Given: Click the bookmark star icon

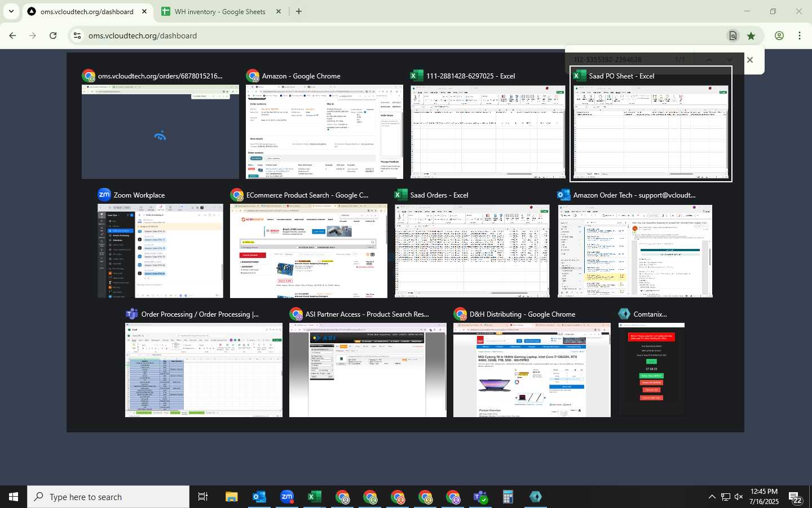Looking at the screenshot, I should pyautogui.click(x=751, y=36).
